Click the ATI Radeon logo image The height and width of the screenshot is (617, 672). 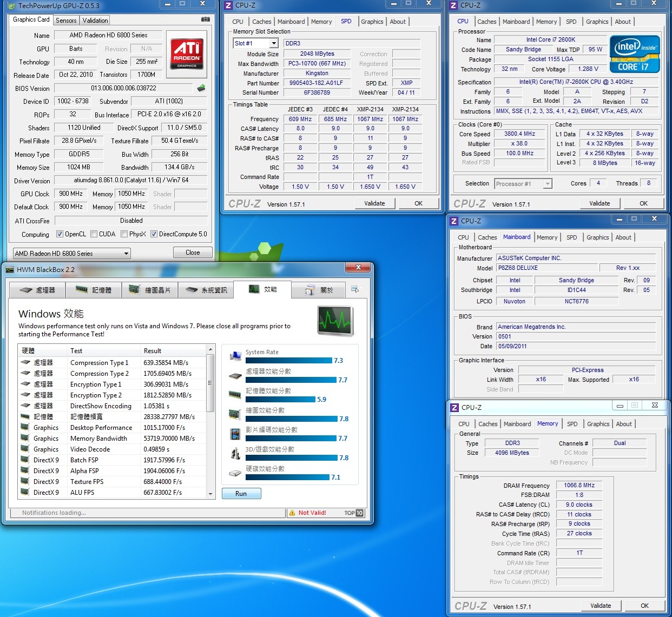click(187, 54)
